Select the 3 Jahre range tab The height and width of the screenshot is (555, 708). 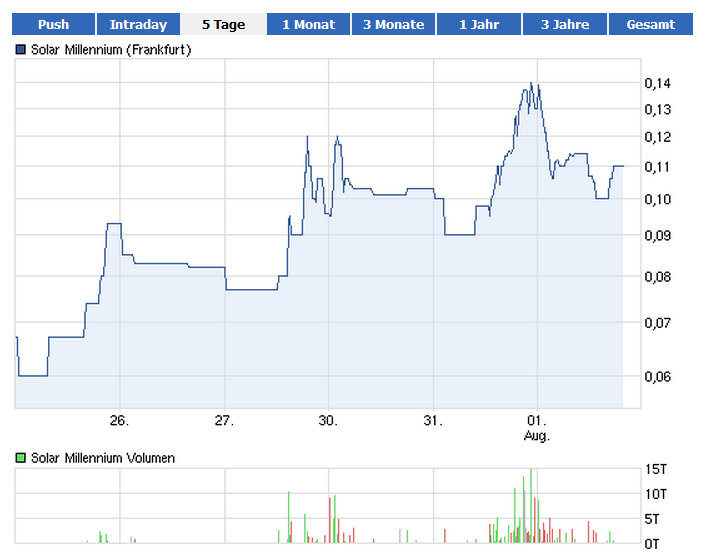point(565,24)
